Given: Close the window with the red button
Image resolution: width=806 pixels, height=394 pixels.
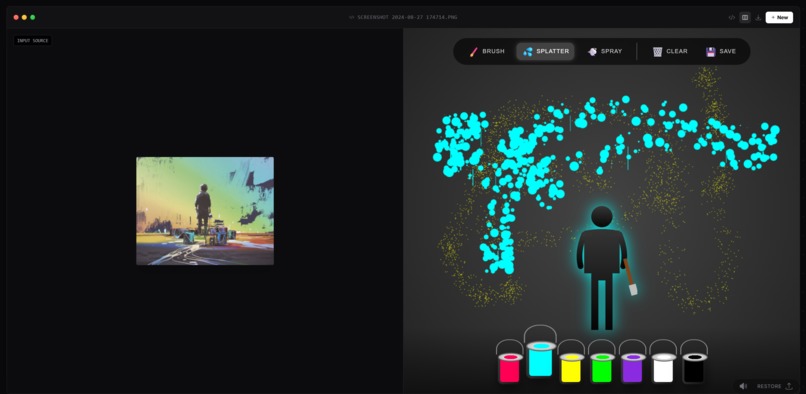Looking at the screenshot, I should (x=16, y=17).
